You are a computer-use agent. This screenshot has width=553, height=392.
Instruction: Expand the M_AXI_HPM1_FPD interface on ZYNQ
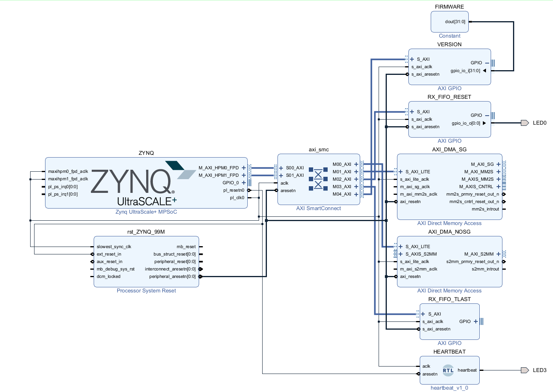244,175
